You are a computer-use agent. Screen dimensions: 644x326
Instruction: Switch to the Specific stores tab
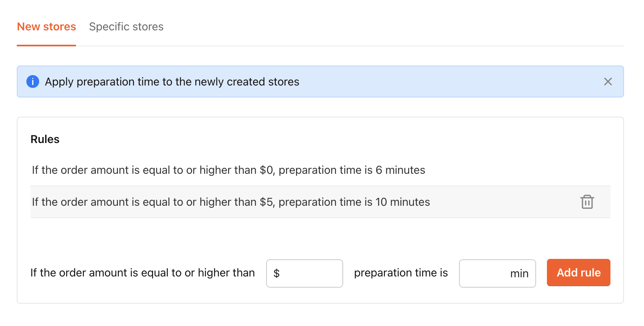pyautogui.click(x=126, y=27)
